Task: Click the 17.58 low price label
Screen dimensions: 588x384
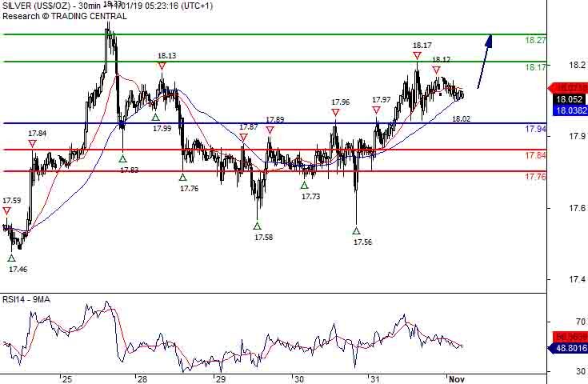Action: 264,237
